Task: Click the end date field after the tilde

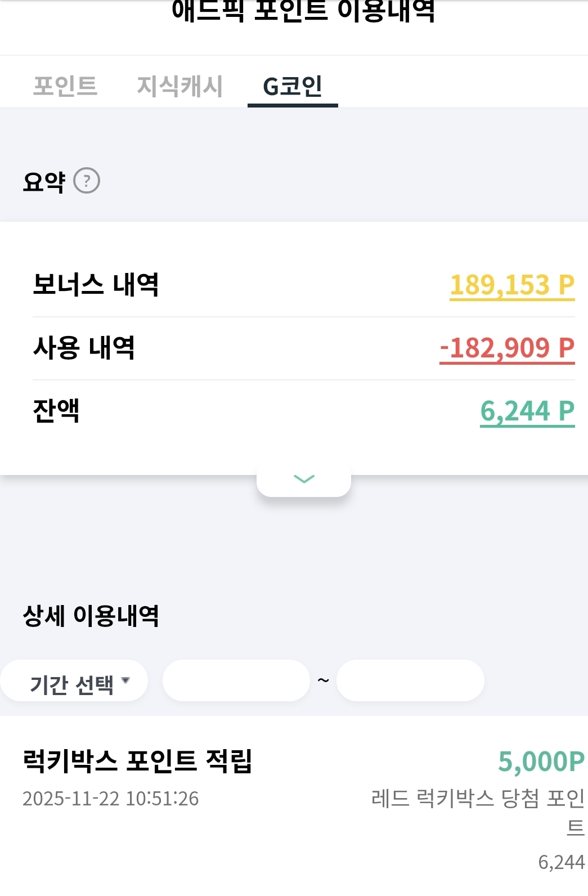Action: coord(410,681)
